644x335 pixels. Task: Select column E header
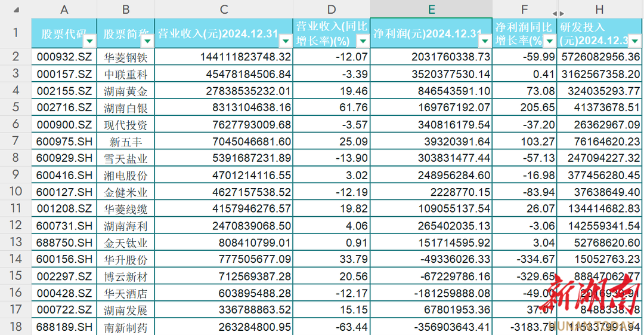(x=431, y=9)
